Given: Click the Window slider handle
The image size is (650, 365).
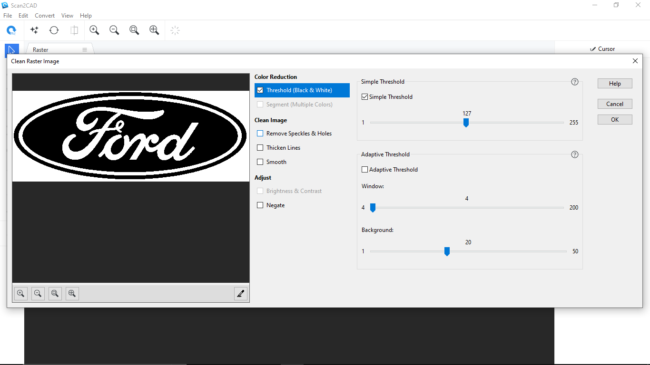Looking at the screenshot, I should point(373,207).
